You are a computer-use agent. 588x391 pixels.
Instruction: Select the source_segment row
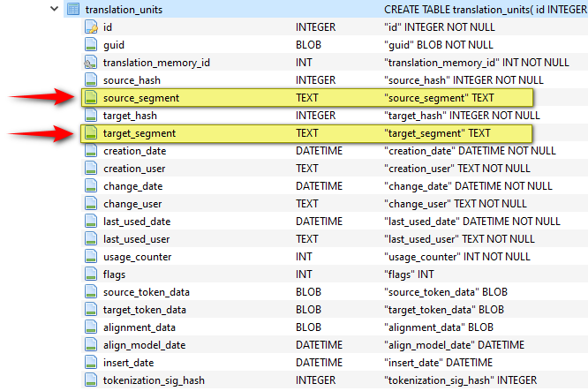(141, 98)
